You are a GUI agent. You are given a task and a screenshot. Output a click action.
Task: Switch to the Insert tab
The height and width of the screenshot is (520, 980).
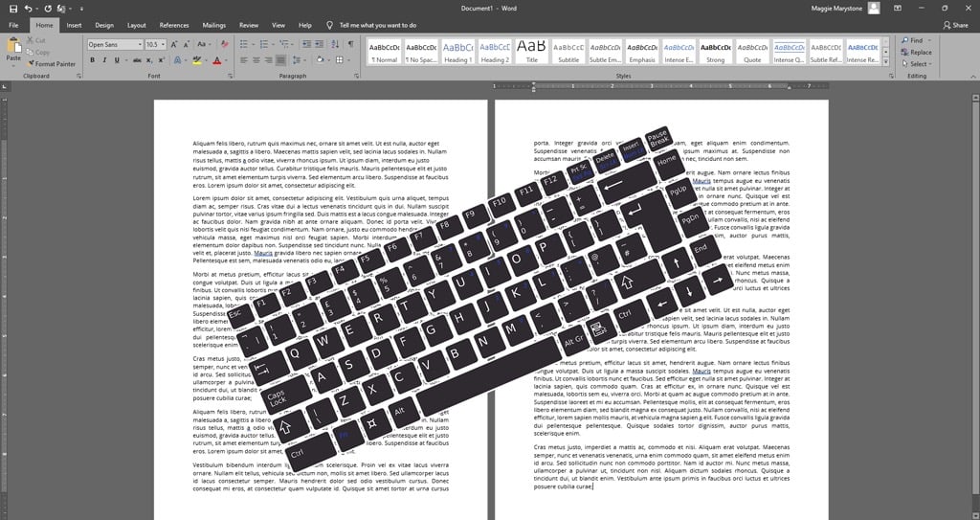click(x=74, y=26)
